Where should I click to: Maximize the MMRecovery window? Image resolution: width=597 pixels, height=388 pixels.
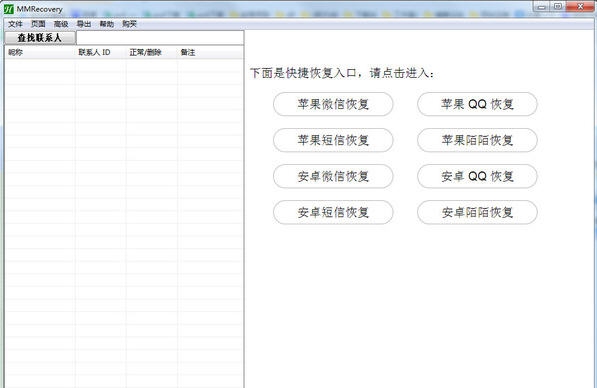pyautogui.click(x=557, y=6)
